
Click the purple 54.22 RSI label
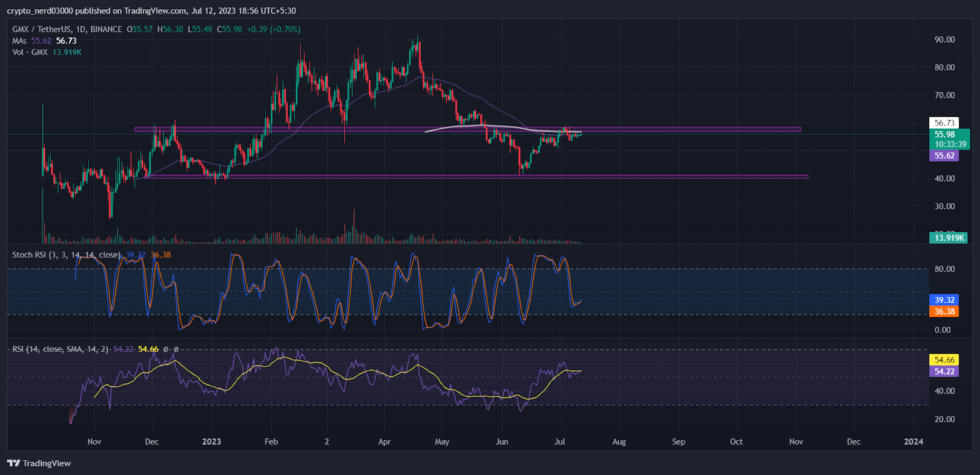pyautogui.click(x=944, y=372)
